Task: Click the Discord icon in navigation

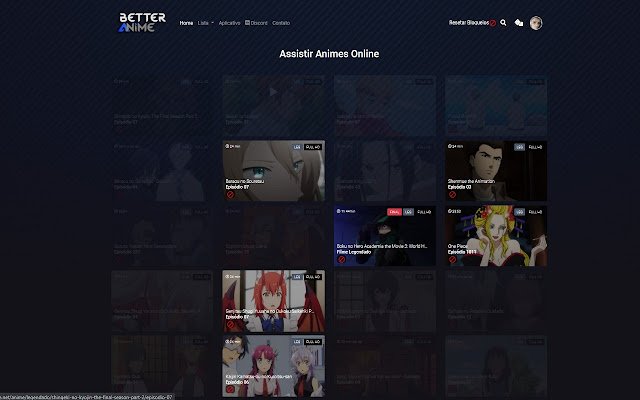Action: point(247,23)
